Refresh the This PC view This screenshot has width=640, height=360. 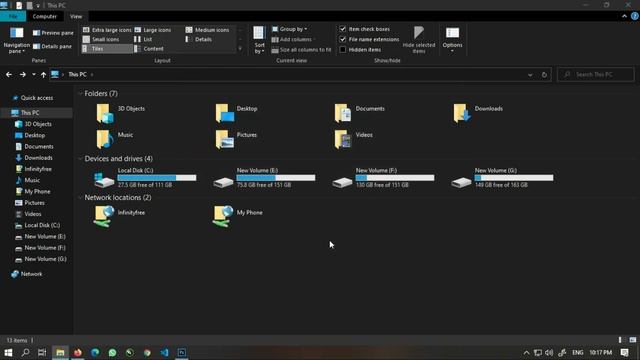click(x=544, y=75)
